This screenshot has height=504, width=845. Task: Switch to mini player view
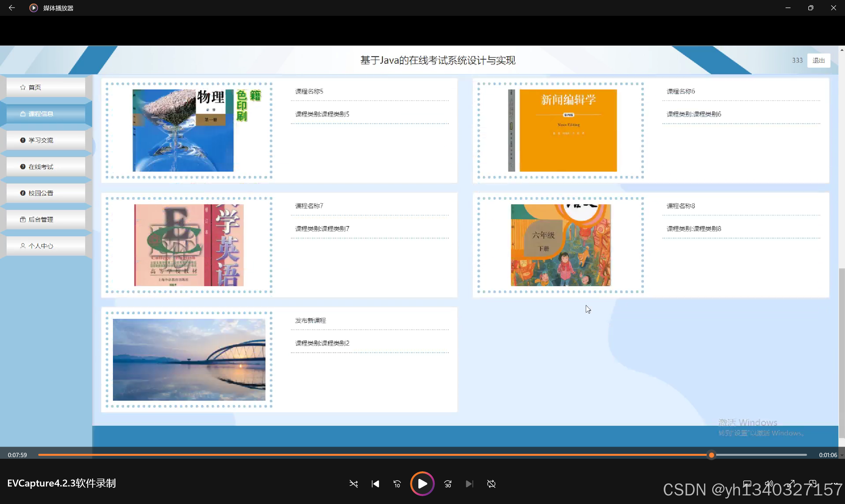813,484
